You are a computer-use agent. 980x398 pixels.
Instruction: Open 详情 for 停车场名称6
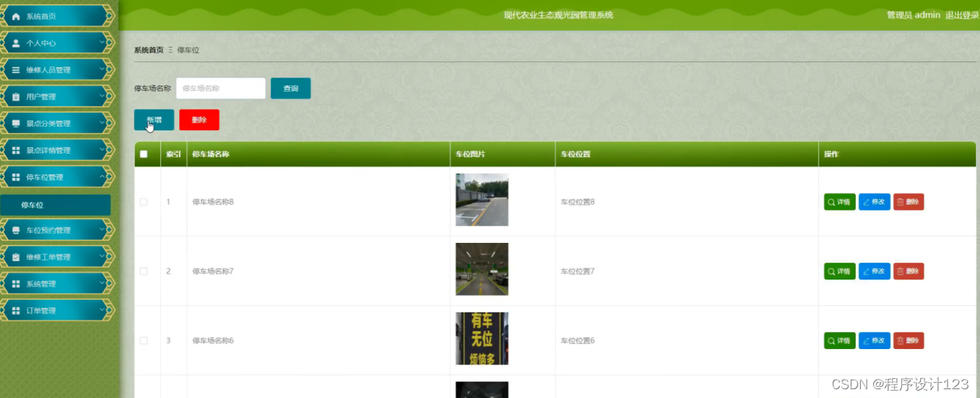pos(840,341)
